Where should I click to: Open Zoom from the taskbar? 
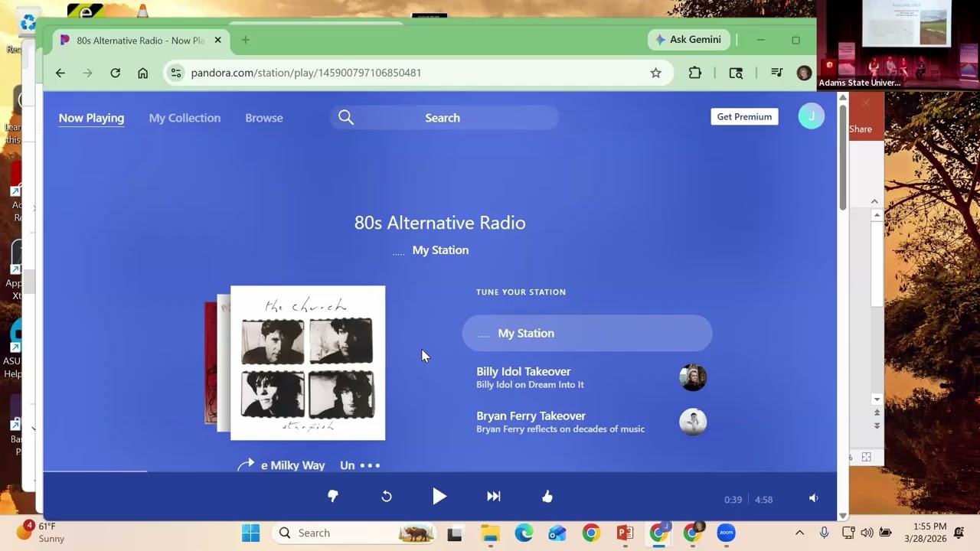[726, 533]
